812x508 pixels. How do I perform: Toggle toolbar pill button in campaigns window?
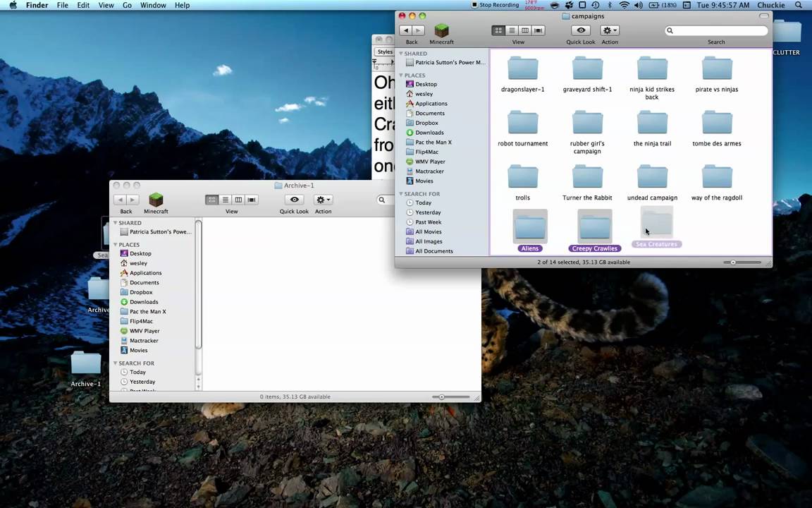pos(764,16)
